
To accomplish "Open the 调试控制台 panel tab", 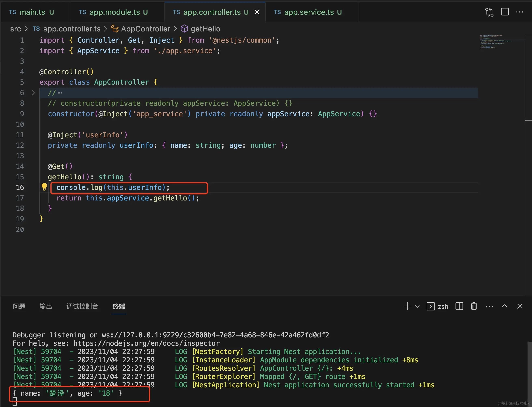I will tap(82, 306).
